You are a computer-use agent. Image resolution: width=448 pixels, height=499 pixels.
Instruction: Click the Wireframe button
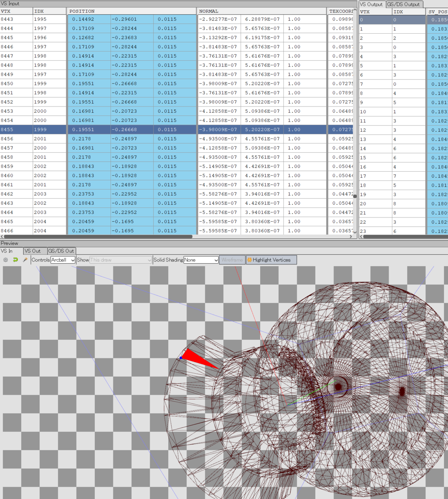pyautogui.click(x=232, y=259)
